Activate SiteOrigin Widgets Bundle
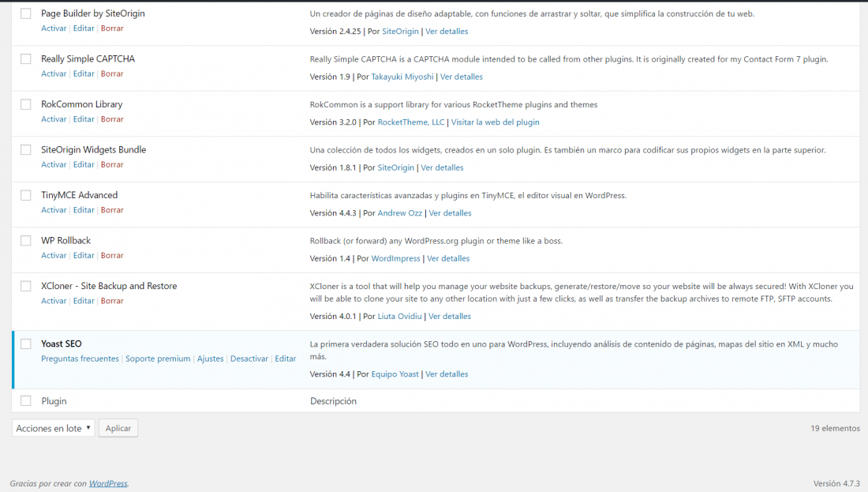Screen dimensions: 868x492 (54, 164)
